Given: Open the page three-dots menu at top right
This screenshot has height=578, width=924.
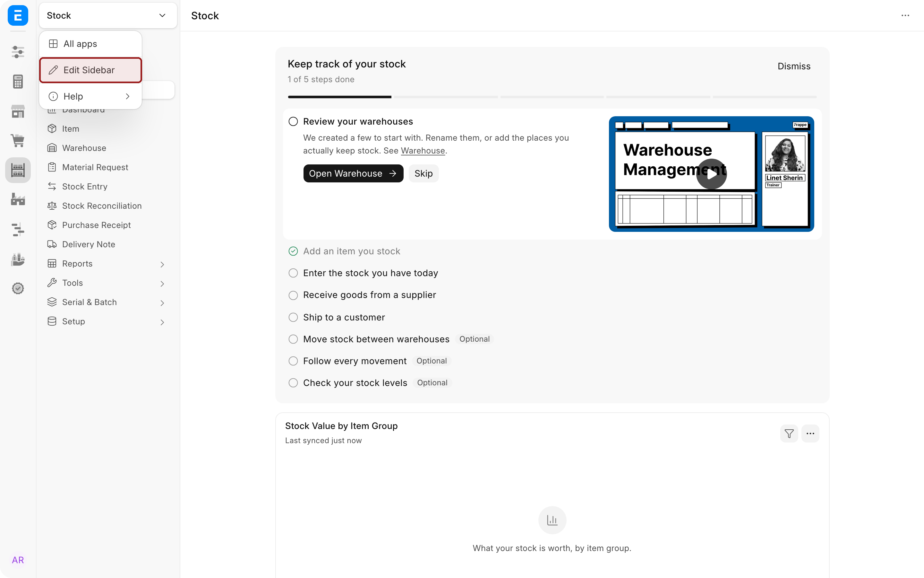Looking at the screenshot, I should tap(905, 15).
